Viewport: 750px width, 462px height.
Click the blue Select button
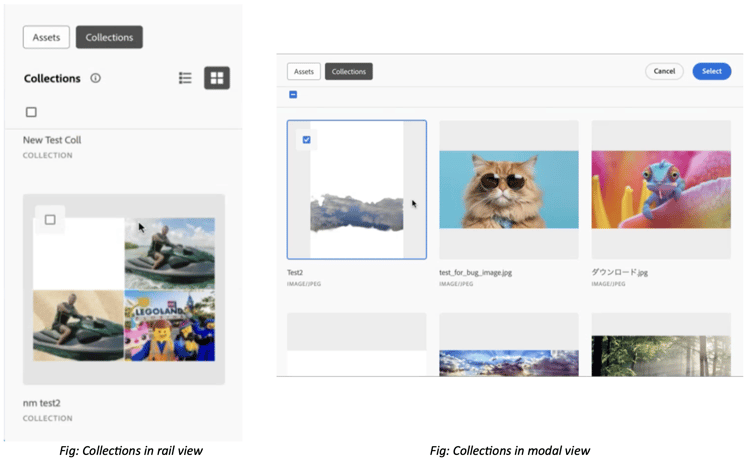[x=712, y=71]
